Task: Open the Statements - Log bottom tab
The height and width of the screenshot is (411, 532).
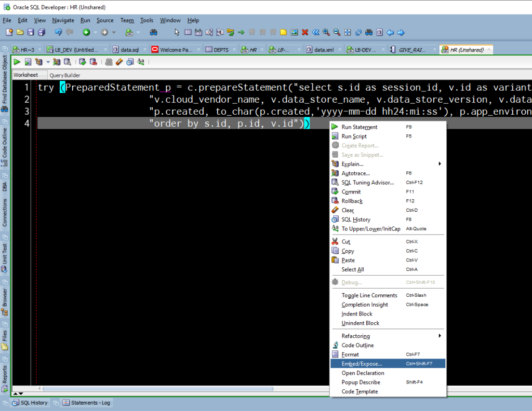Action: coord(90,403)
